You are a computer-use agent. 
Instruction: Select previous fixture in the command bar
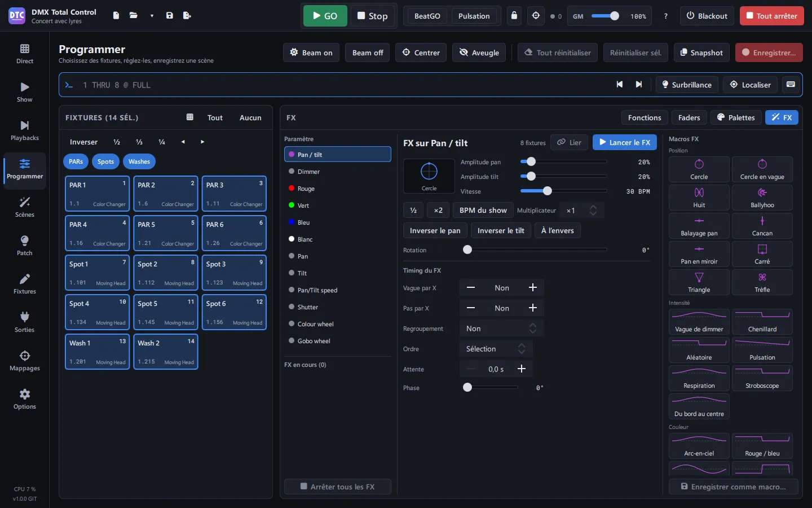click(x=620, y=85)
